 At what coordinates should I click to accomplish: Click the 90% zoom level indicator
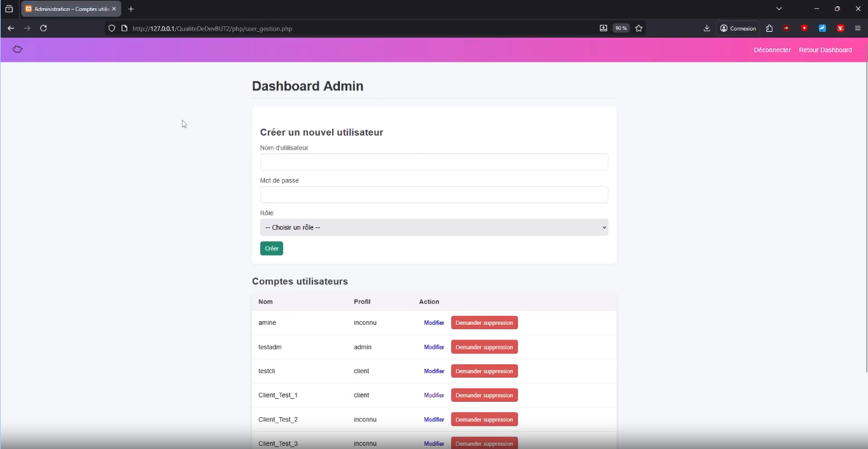pyautogui.click(x=620, y=28)
